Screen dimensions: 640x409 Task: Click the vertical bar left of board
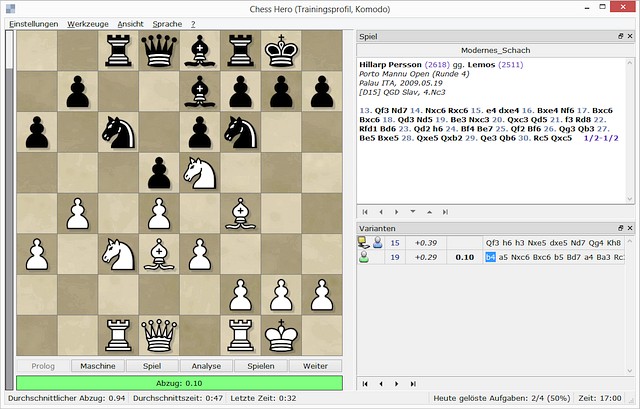click(9, 210)
